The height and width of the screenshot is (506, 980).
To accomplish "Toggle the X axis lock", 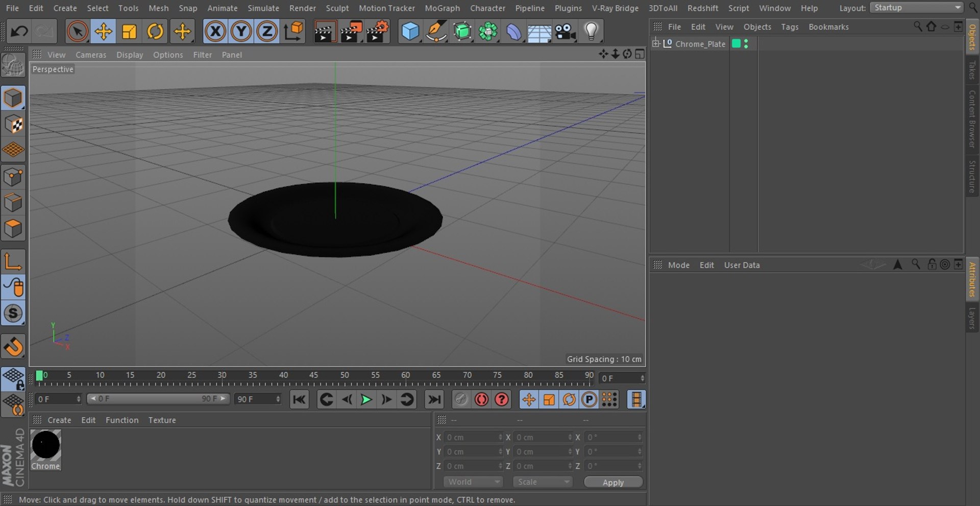I will pyautogui.click(x=215, y=32).
